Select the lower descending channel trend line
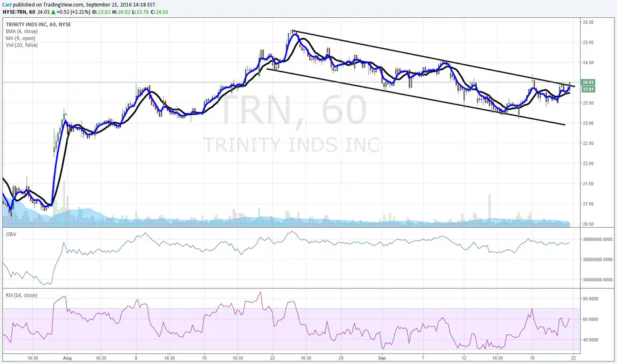This screenshot has width=617, height=364. point(416,97)
